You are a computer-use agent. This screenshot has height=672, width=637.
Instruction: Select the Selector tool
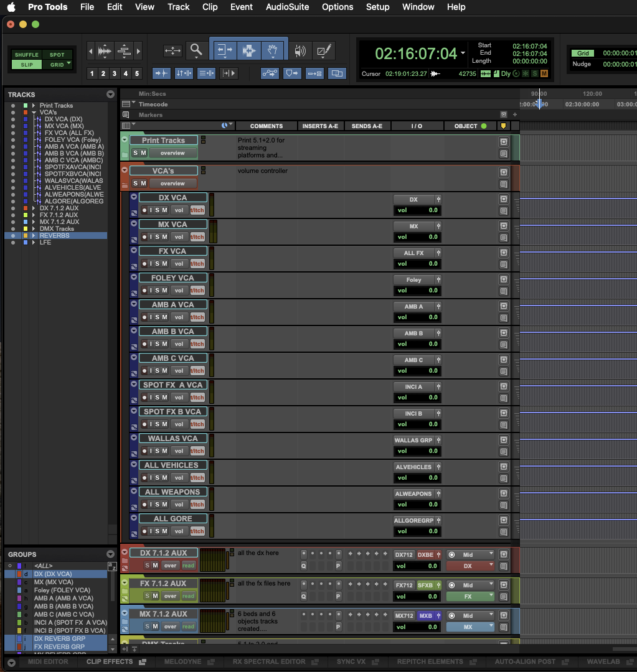click(249, 50)
